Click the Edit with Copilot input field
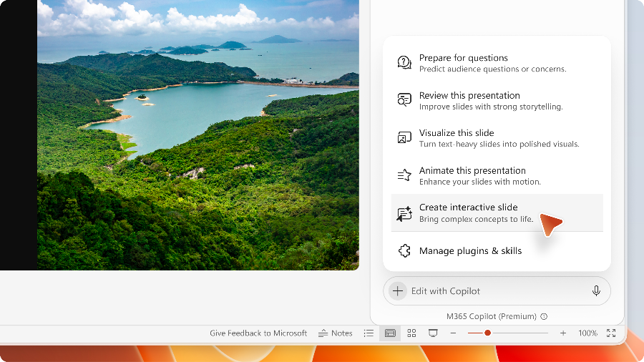Screen dimensions: 644x362 point(497,291)
